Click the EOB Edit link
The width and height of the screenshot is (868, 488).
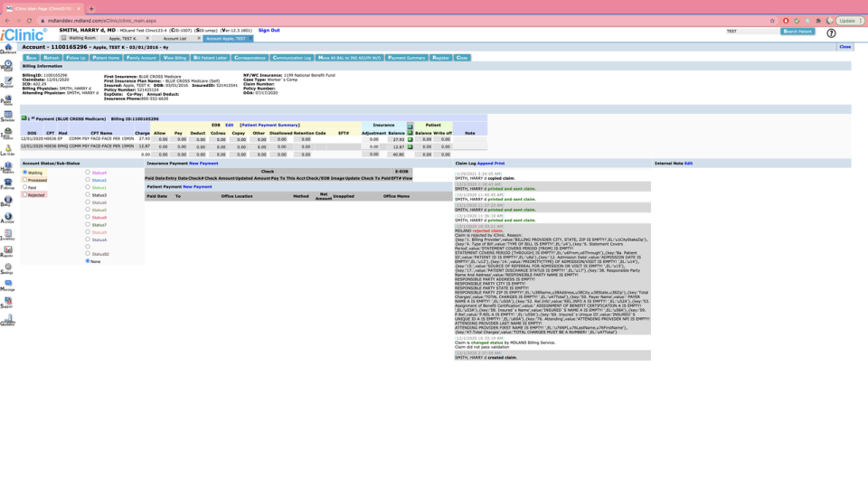coord(229,125)
